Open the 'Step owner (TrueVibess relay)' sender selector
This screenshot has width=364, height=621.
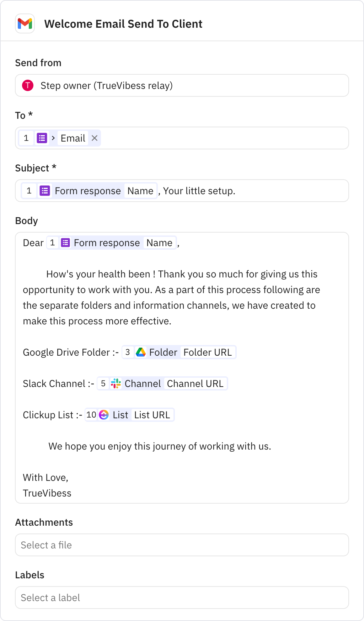[182, 85]
